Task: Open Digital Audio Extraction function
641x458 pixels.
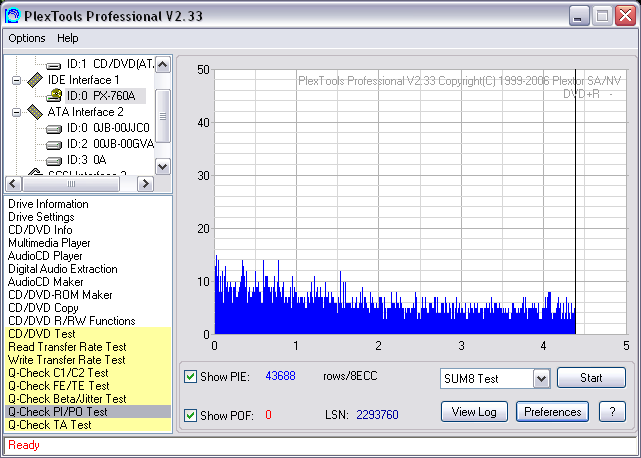Action: [63, 269]
